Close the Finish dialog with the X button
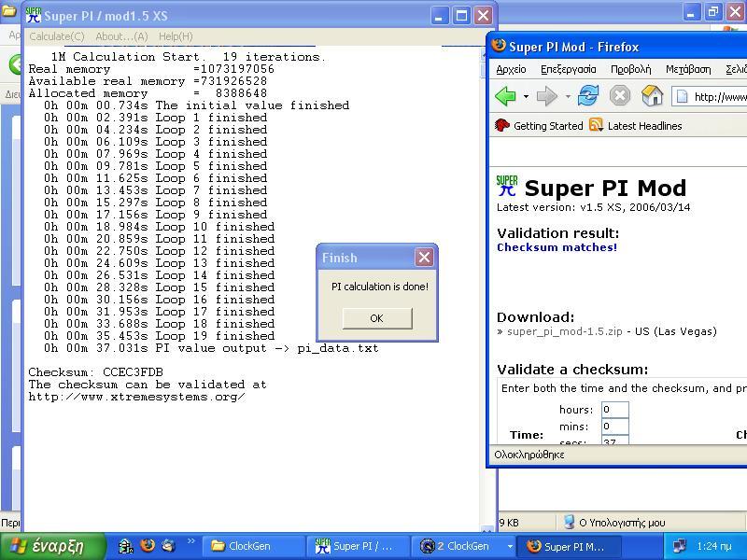Viewport: 747px width, 560px height. tap(424, 258)
